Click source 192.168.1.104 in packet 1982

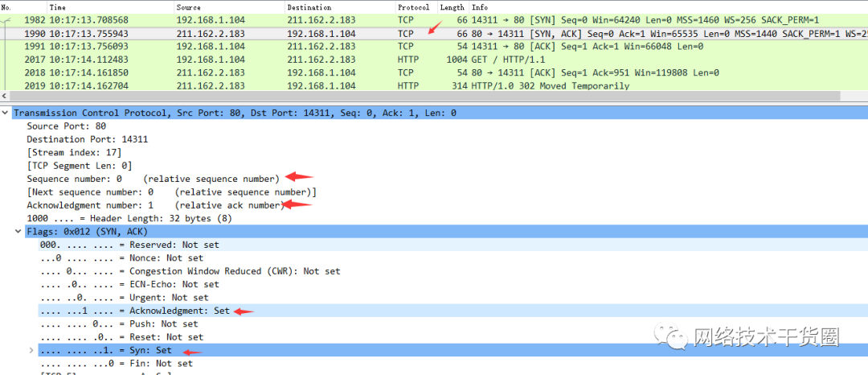click(x=211, y=20)
